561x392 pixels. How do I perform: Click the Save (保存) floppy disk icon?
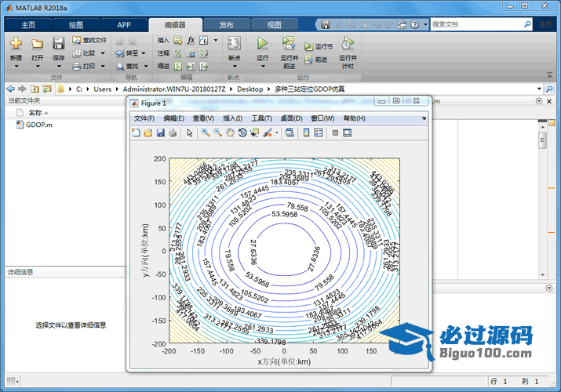click(58, 43)
